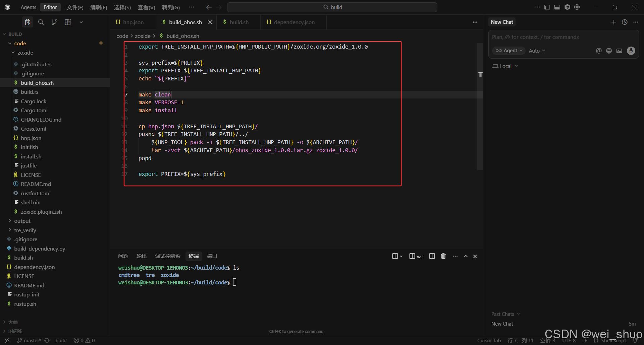Open the Explorer files view icon
This screenshot has width=644, height=345.
(28, 22)
